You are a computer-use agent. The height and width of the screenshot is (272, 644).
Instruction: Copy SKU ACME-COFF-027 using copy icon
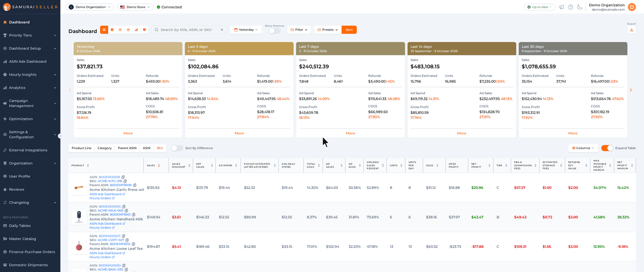click(126, 240)
